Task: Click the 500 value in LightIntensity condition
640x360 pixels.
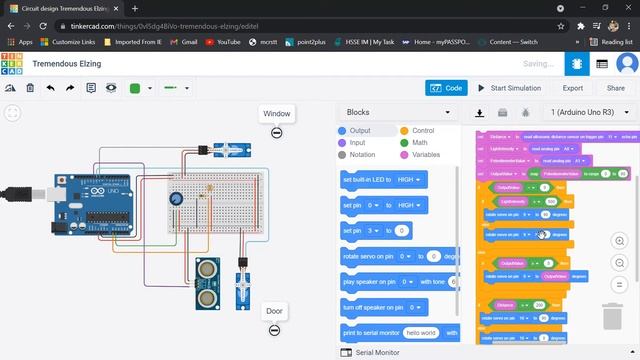Action: [x=551, y=201]
